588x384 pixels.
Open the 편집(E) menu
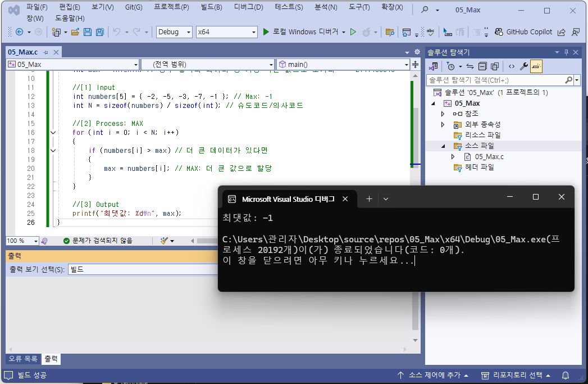click(x=70, y=7)
